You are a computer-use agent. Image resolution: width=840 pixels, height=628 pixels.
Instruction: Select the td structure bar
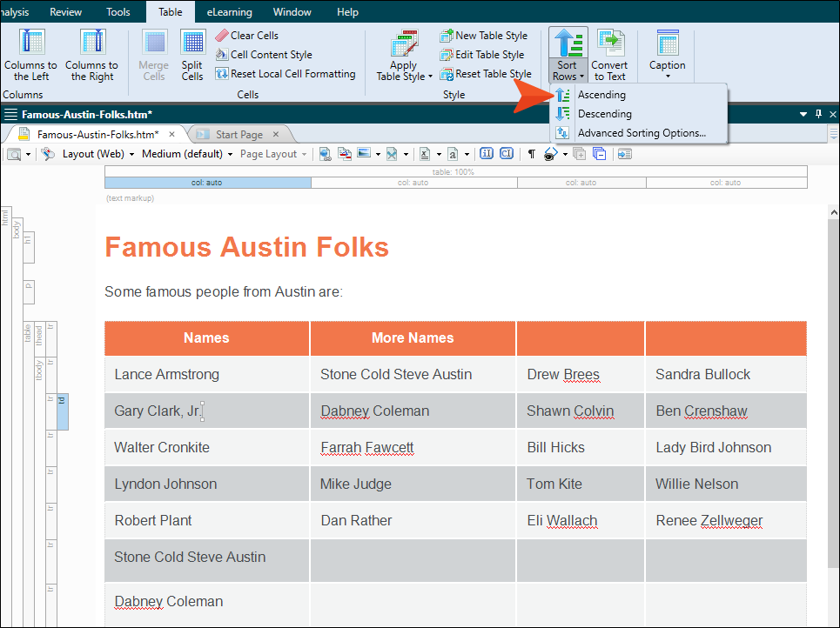click(62, 411)
